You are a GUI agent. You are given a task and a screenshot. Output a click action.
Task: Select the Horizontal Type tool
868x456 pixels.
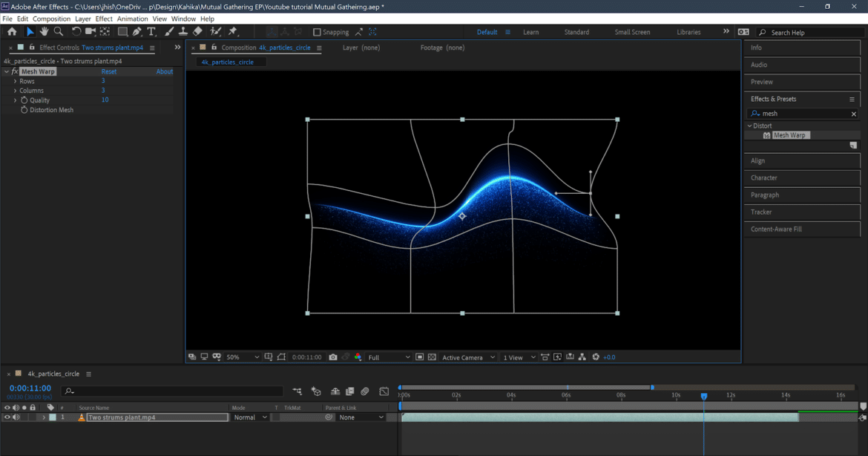click(151, 31)
